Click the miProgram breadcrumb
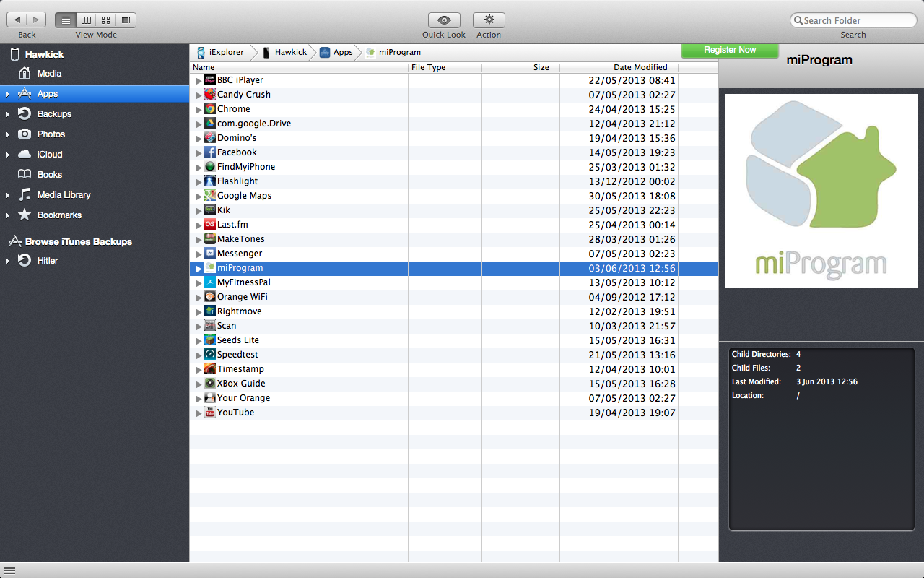The height and width of the screenshot is (578, 924). [x=393, y=52]
